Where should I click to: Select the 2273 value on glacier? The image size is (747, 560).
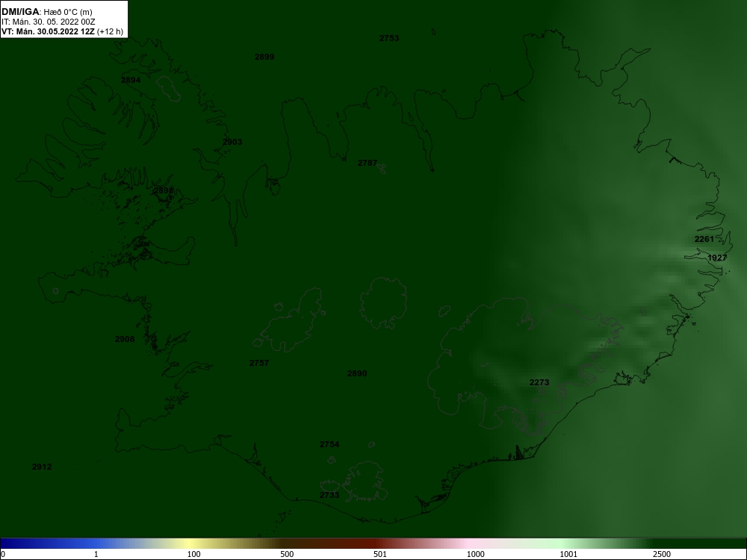click(x=539, y=382)
